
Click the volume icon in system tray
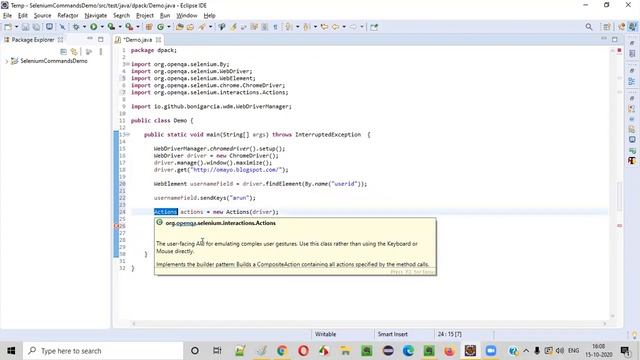click(x=560, y=351)
